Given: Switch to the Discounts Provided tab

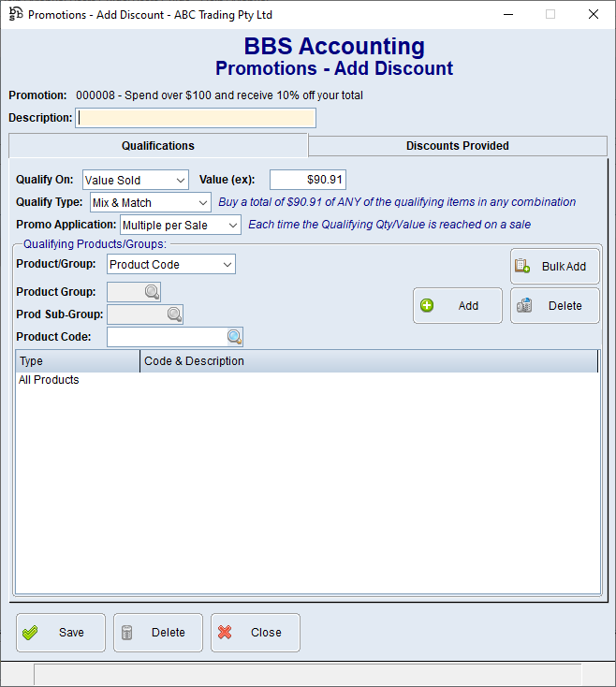Looking at the screenshot, I should pos(457,146).
